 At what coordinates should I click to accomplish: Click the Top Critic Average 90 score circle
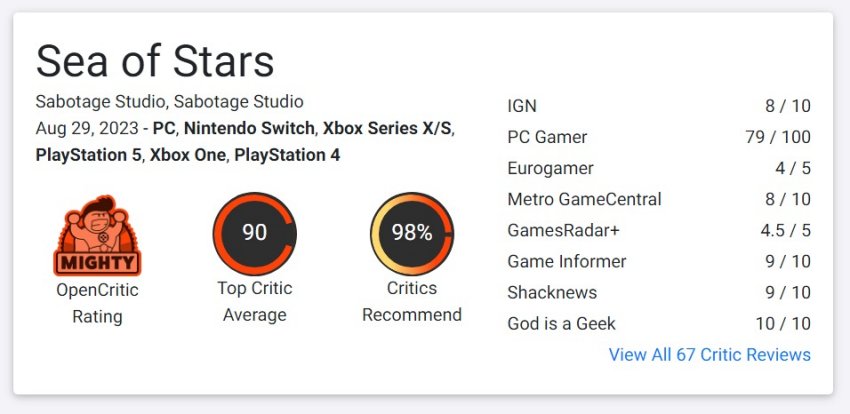pos(254,234)
